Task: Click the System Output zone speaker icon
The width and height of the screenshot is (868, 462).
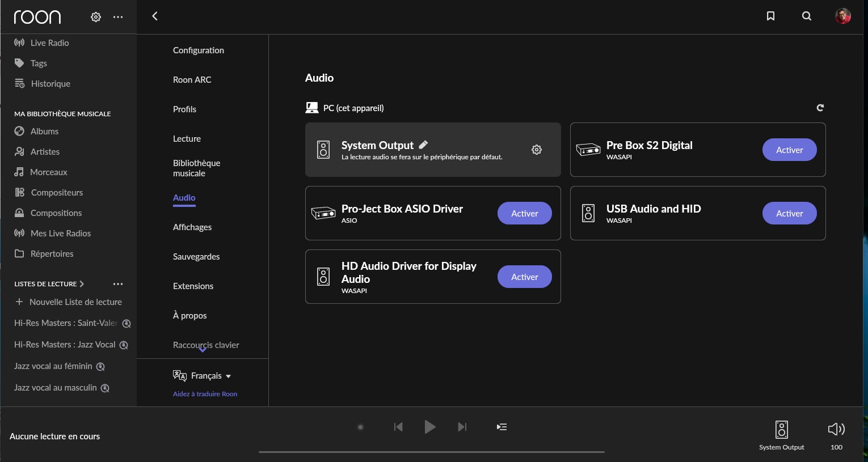Action: tap(782, 429)
